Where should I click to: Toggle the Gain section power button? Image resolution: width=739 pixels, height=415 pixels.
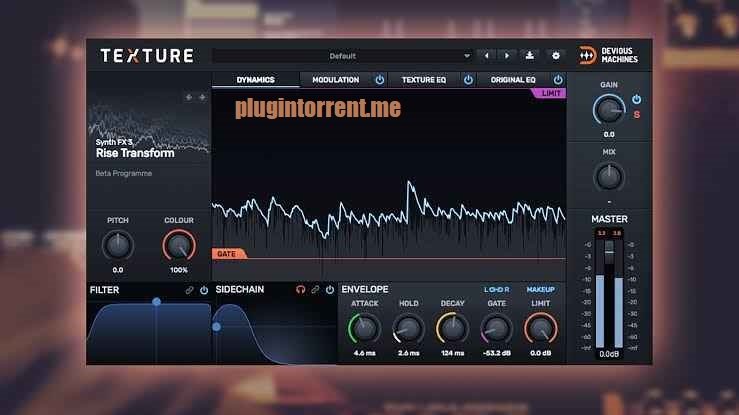(x=636, y=99)
